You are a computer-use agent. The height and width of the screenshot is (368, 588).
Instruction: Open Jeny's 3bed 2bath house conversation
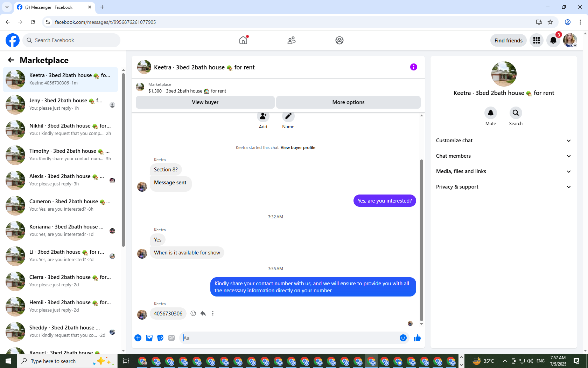60,104
